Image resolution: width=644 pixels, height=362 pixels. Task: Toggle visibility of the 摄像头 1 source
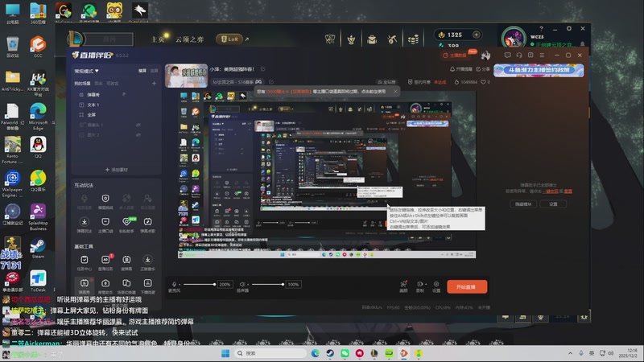(x=138, y=125)
